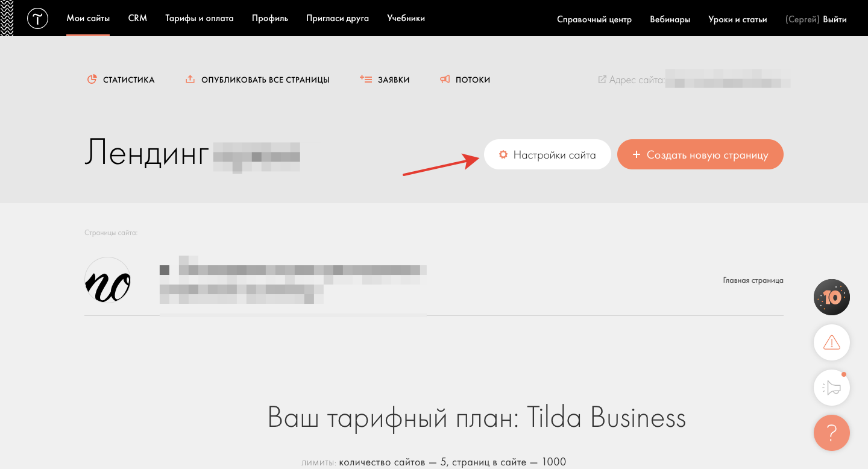Click the Лендинг site title

(x=146, y=153)
